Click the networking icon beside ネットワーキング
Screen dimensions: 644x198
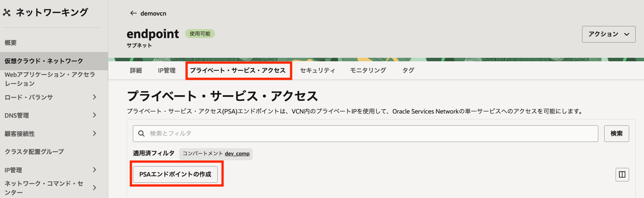(x=7, y=13)
